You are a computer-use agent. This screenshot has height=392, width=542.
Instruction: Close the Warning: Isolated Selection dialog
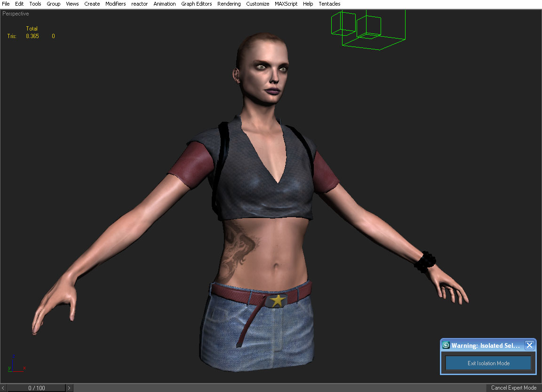529,345
